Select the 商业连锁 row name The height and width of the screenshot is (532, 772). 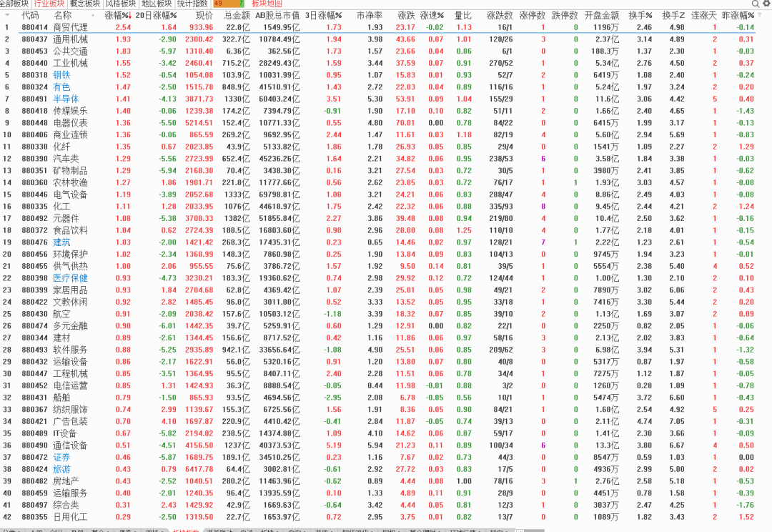[70, 134]
